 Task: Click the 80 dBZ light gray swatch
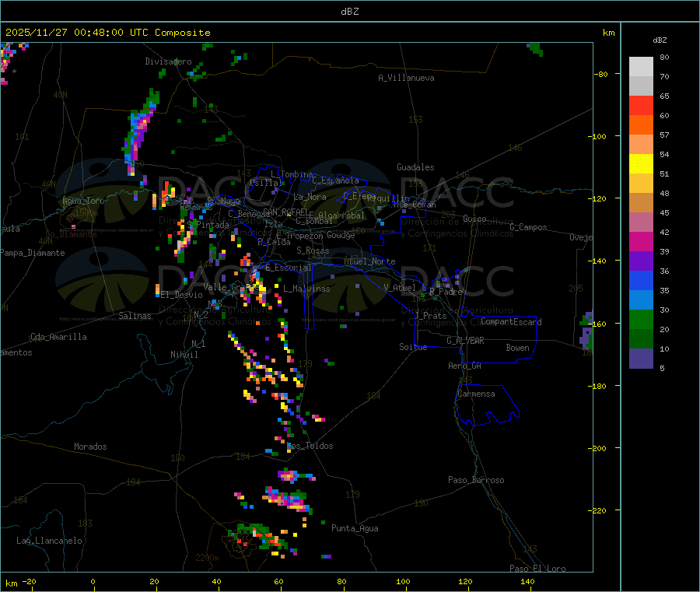point(641,67)
